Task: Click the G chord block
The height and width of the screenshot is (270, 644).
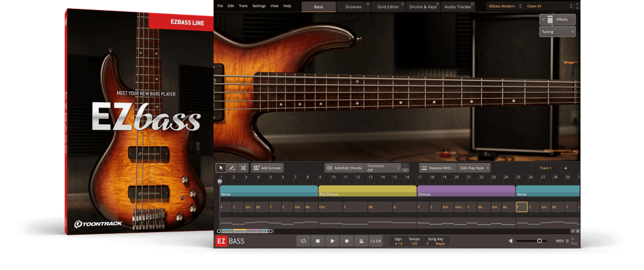Action: 404,207
